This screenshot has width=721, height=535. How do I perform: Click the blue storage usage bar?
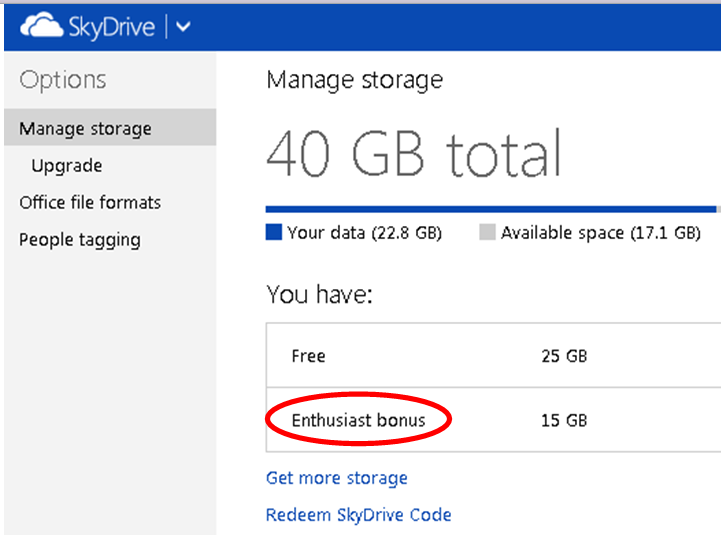point(490,209)
